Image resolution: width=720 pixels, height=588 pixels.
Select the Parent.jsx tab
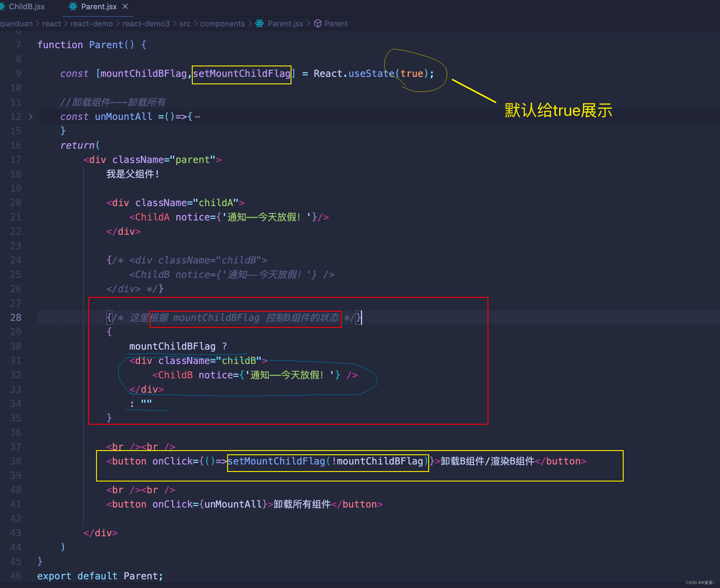click(98, 7)
